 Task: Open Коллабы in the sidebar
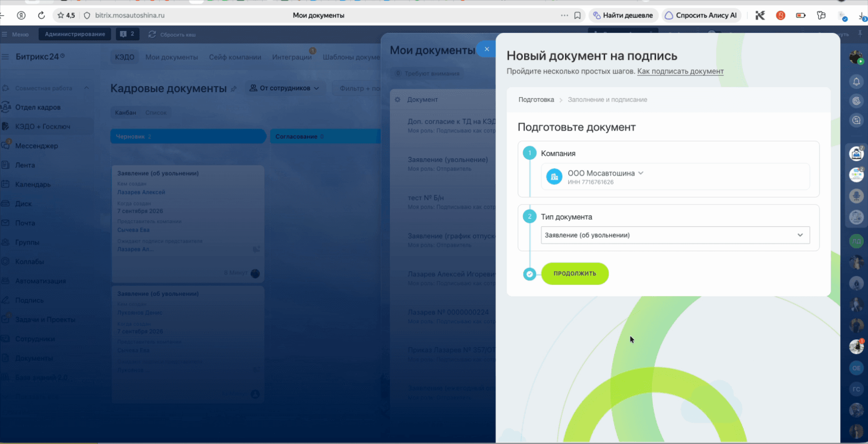[29, 262]
